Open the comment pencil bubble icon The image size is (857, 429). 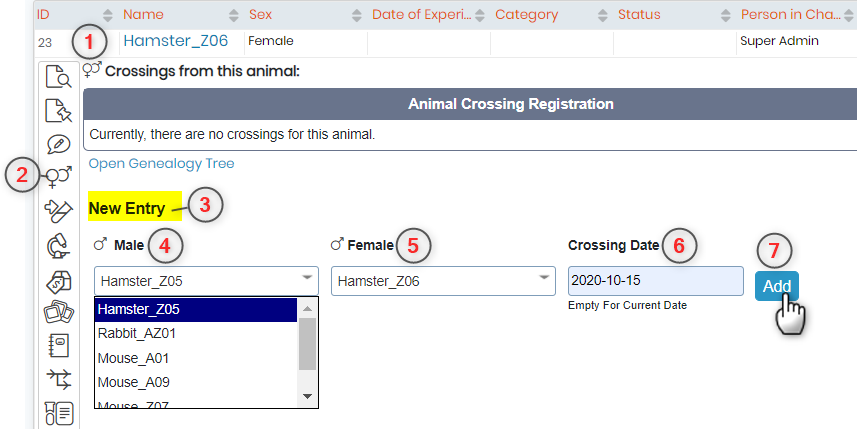(58, 144)
